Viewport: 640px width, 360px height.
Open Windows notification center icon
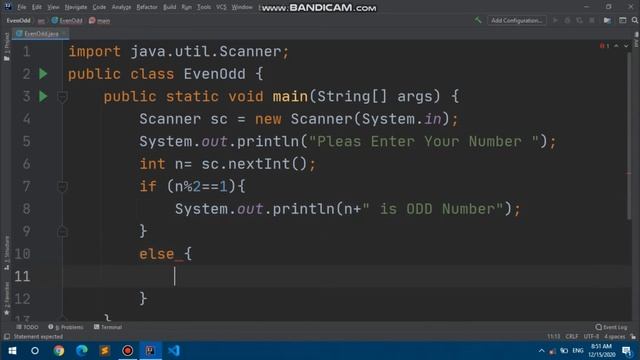pos(627,351)
